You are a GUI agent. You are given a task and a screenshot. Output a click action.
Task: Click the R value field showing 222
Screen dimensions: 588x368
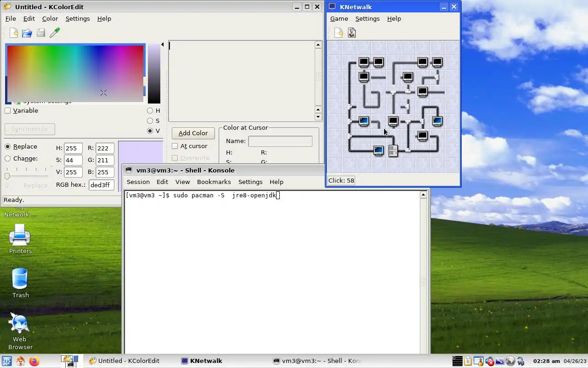(105, 149)
